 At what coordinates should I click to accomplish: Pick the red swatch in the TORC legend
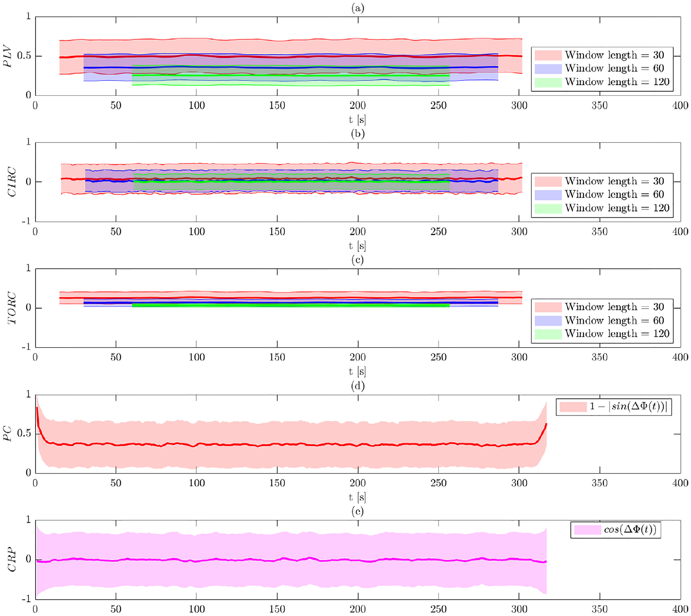tap(548, 307)
